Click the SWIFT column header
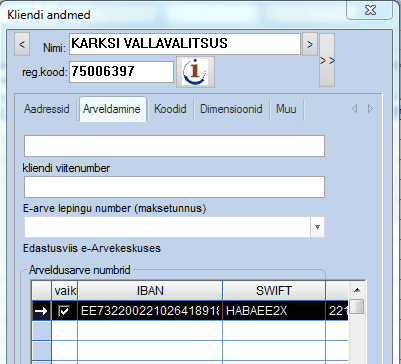This screenshot has height=364, width=401. [274, 291]
